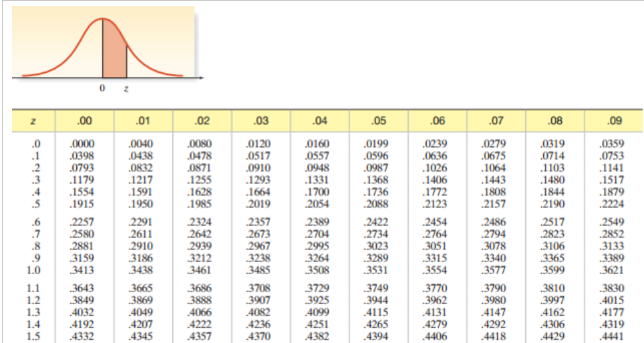Select the .03 column header
The width and height of the screenshot is (644, 343).
click(x=261, y=121)
